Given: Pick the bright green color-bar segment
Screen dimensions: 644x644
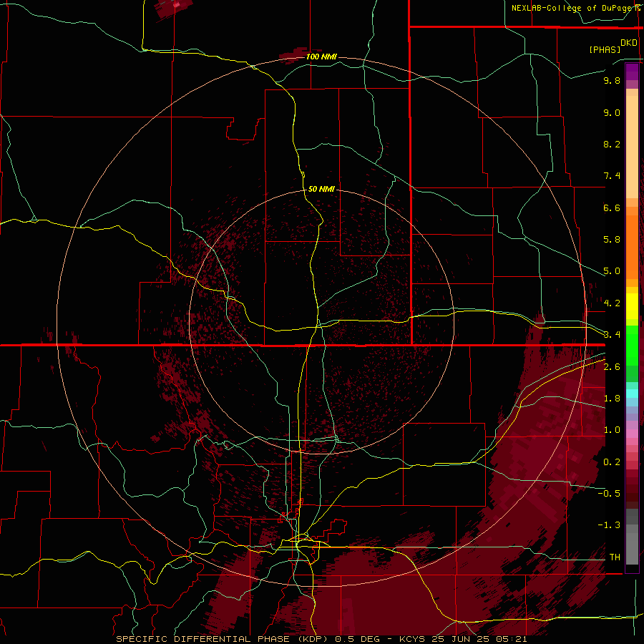Looking at the screenshot, I should 632,346.
